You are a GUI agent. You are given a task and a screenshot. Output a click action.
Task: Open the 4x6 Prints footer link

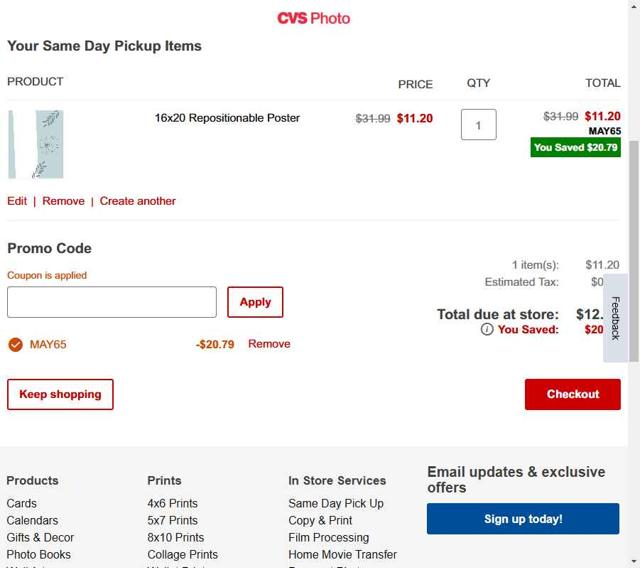(x=172, y=504)
